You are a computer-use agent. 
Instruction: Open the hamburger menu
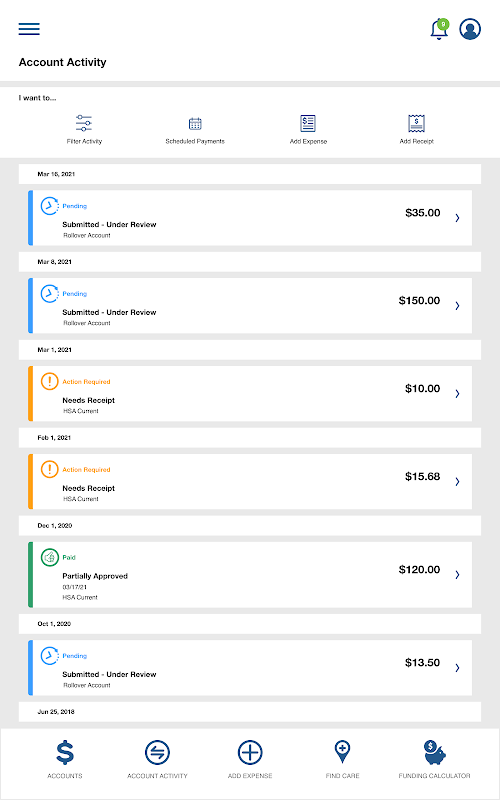[x=29, y=29]
